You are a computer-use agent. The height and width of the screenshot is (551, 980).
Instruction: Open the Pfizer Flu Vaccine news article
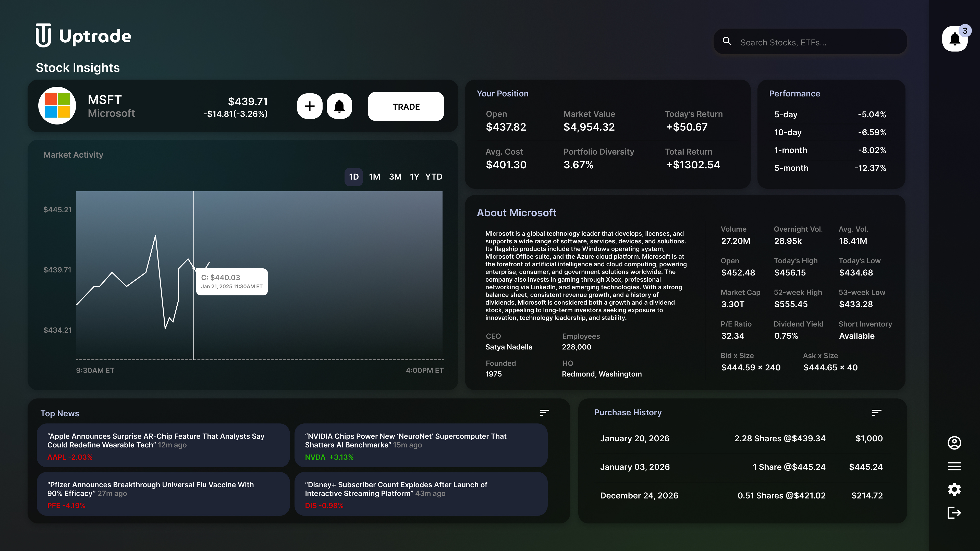tap(163, 494)
